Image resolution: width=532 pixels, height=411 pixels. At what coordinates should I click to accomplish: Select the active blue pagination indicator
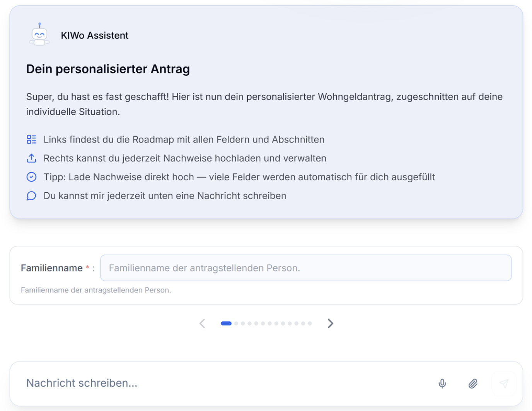[226, 323]
